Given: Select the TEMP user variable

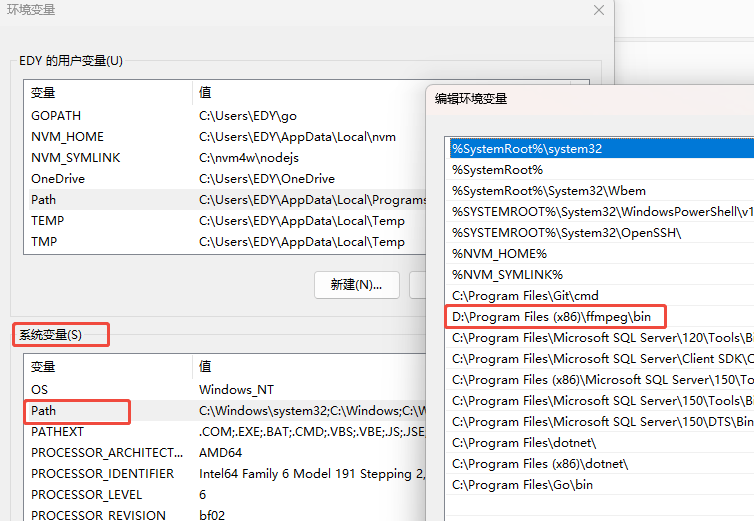Looking at the screenshot, I should tap(47, 221).
